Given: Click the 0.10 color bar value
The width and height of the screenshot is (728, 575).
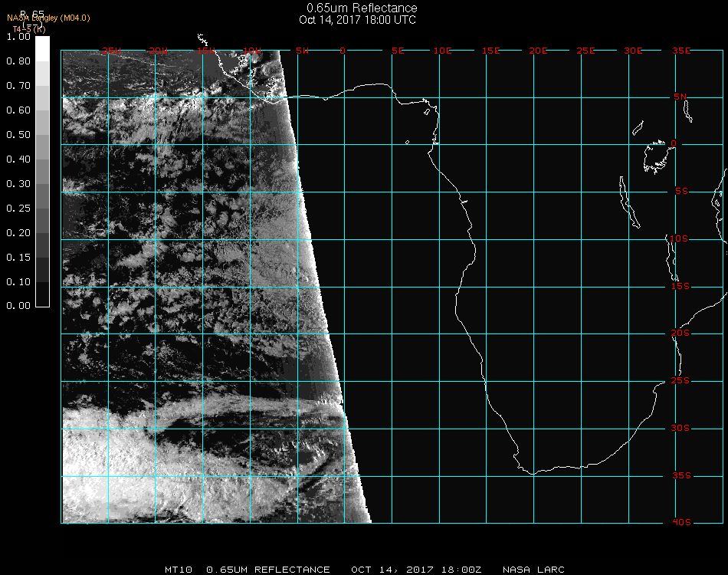Looking at the screenshot, I should pyautogui.click(x=18, y=282).
